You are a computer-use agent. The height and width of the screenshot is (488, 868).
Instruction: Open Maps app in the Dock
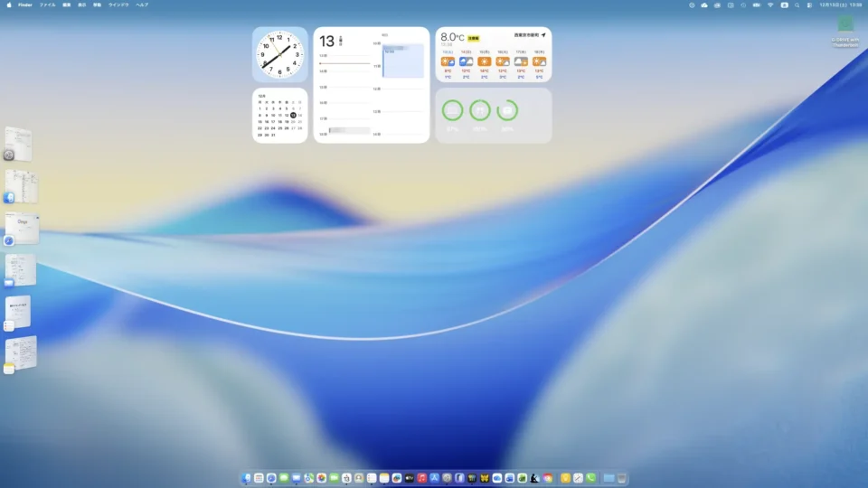309,478
